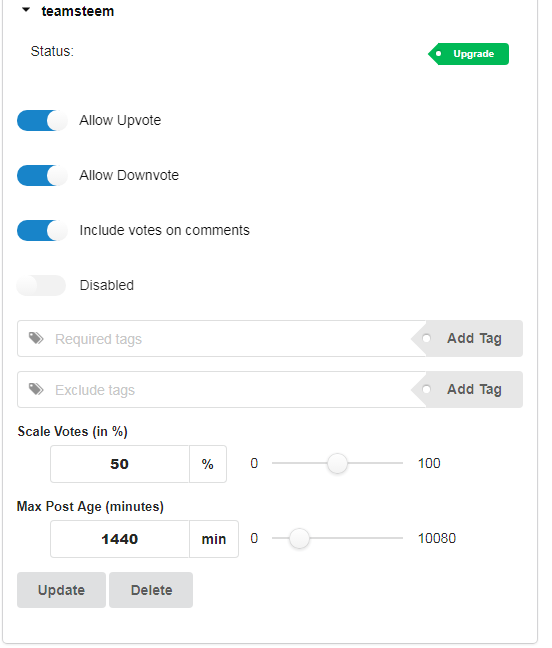Turn off the Allow Downvote switch
The width and height of the screenshot is (552, 648).
42,175
